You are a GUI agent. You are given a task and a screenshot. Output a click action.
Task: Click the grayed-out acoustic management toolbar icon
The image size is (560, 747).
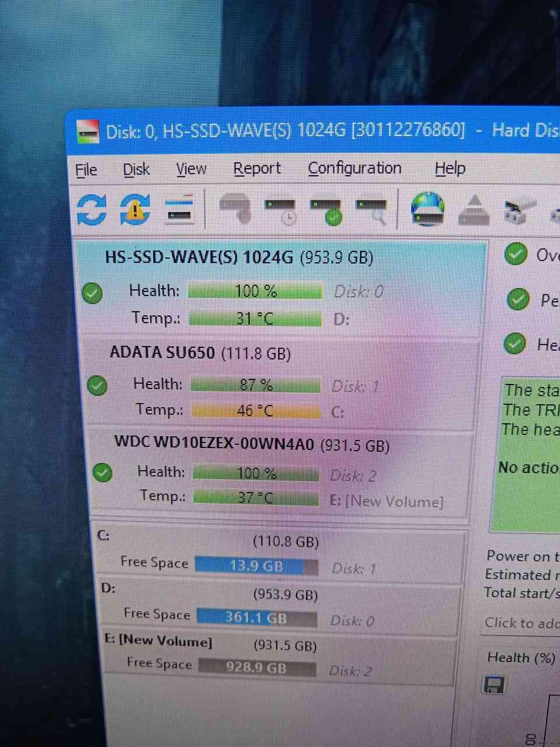coord(235,209)
